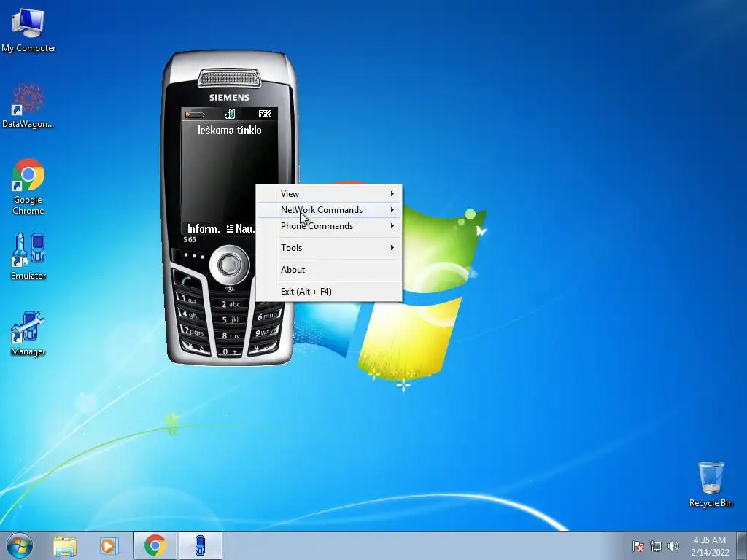Viewport: 747px width, 560px height.
Task: Click the network tray icon
Action: point(656,546)
